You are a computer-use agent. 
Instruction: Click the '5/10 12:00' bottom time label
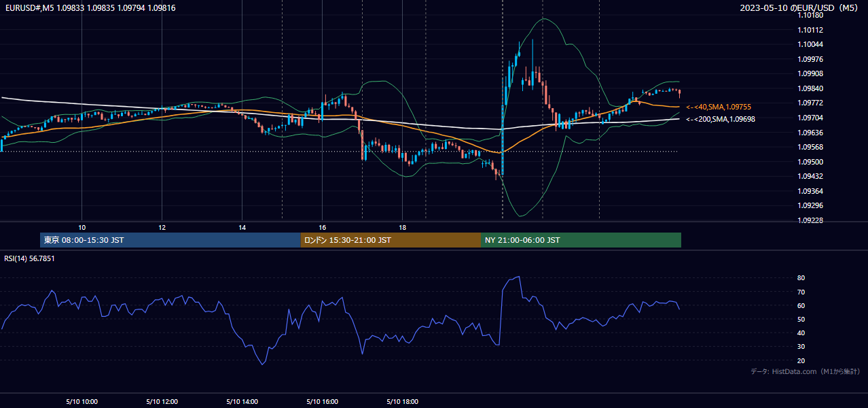(x=162, y=402)
